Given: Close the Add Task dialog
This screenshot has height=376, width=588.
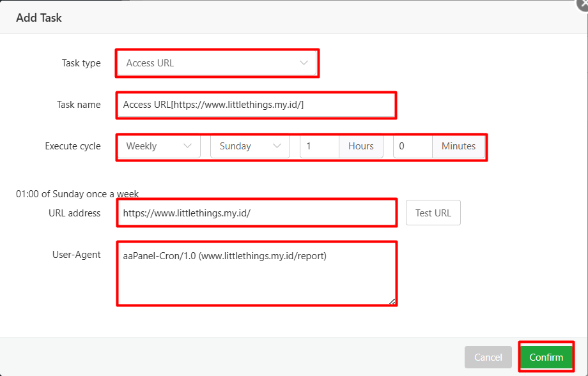Looking at the screenshot, I should (582, 3).
